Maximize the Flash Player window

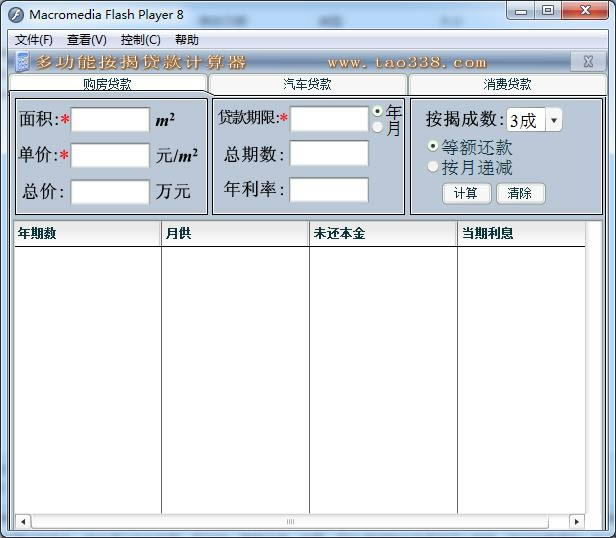pyautogui.click(x=548, y=11)
